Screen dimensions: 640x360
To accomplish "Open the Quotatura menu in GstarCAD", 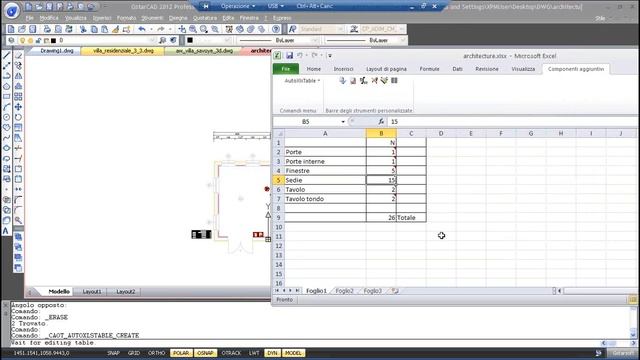I will coord(205,18).
